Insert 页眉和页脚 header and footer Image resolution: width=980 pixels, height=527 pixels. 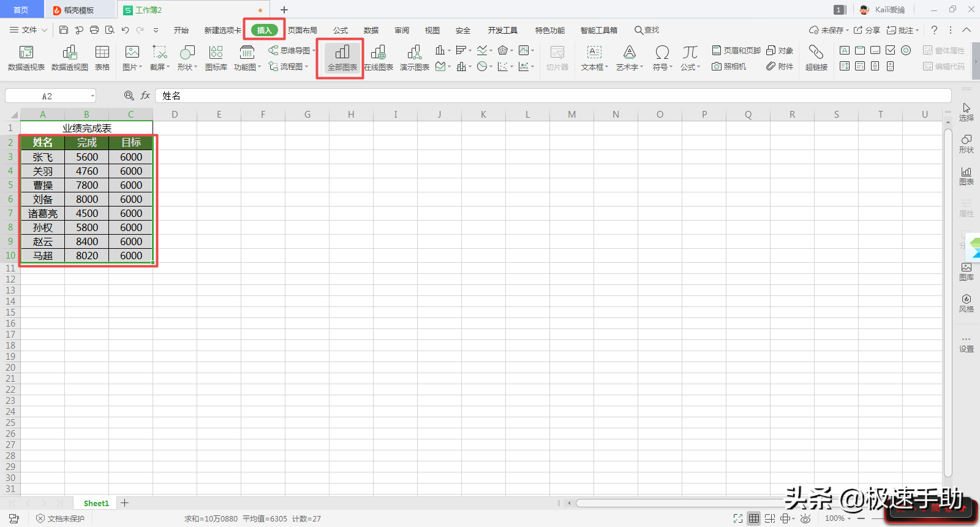coord(736,50)
